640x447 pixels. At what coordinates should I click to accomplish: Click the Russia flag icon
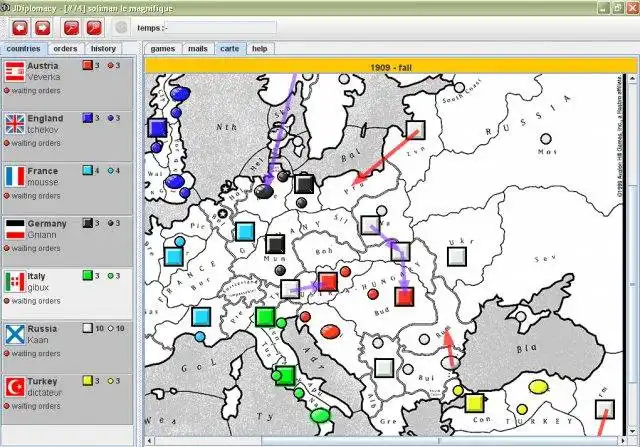click(15, 334)
